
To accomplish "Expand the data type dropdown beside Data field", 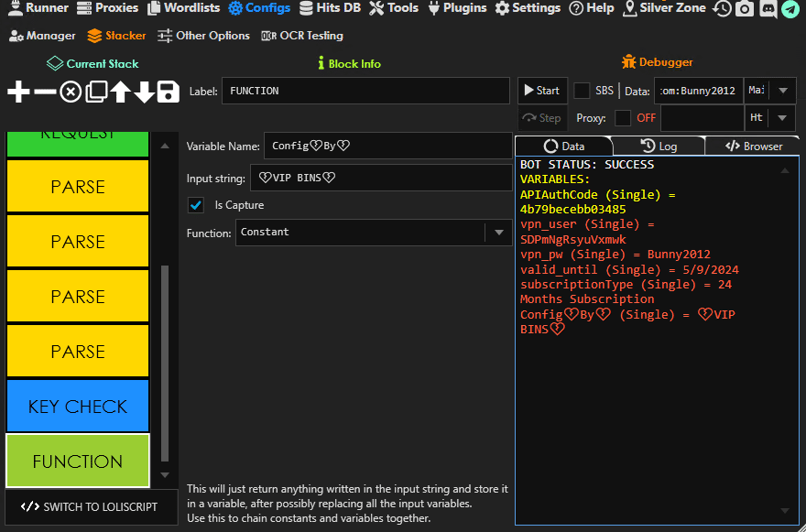I will pyautogui.click(x=782, y=91).
